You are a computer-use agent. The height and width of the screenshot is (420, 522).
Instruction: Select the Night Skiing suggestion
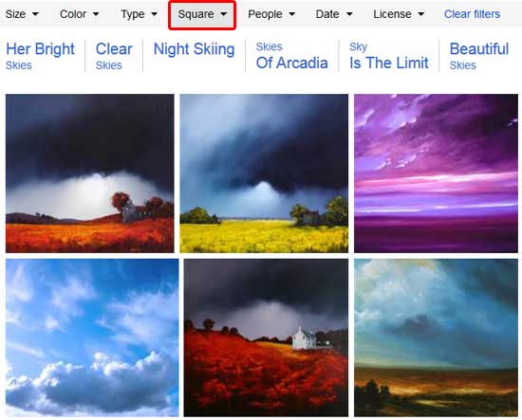pos(194,49)
